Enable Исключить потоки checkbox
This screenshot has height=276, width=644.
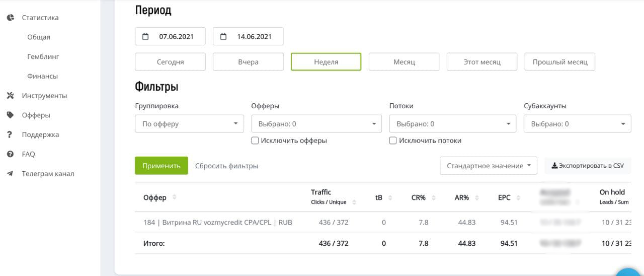(393, 141)
